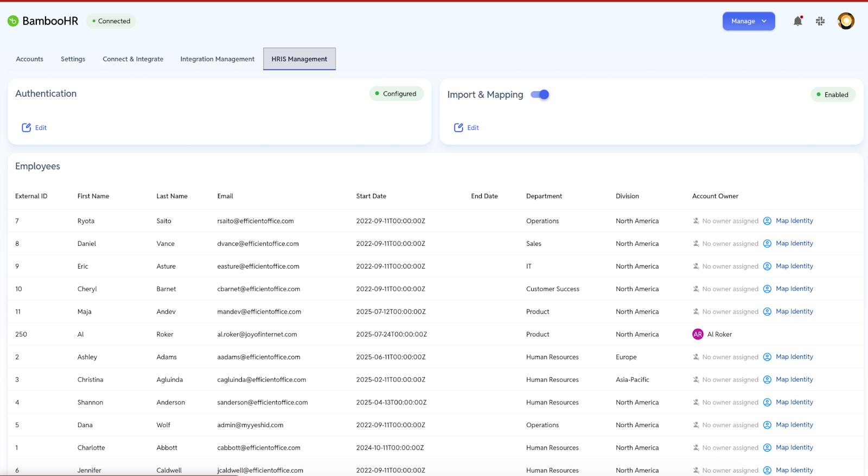
Task: Click map identity icon for Cheryl Barnet
Action: point(767,289)
